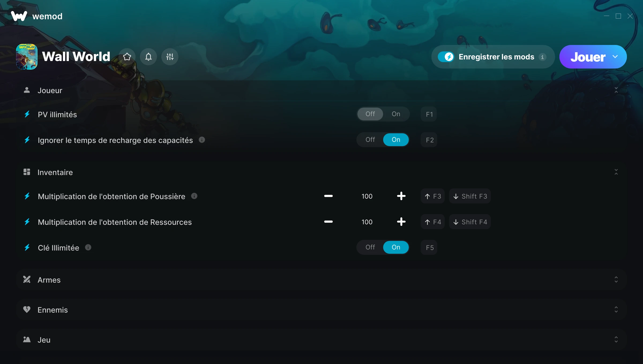The image size is (643, 364).
Task: View info for recharge des capacités
Action: click(x=202, y=140)
